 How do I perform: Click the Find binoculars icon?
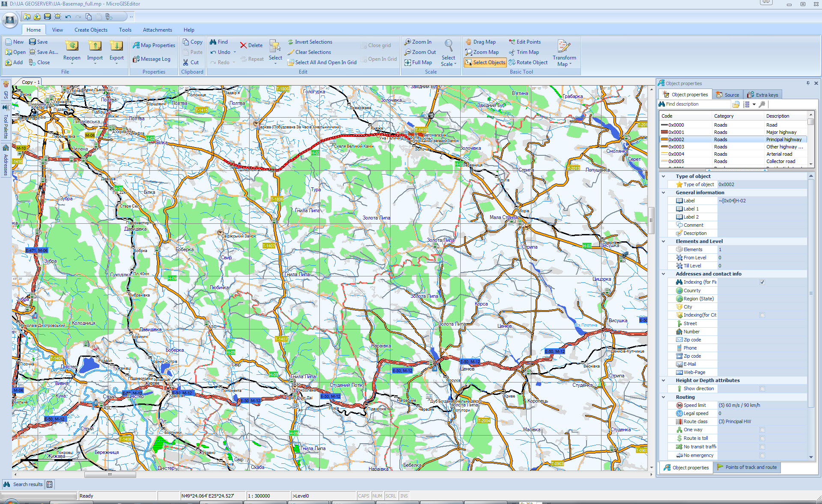pos(213,42)
